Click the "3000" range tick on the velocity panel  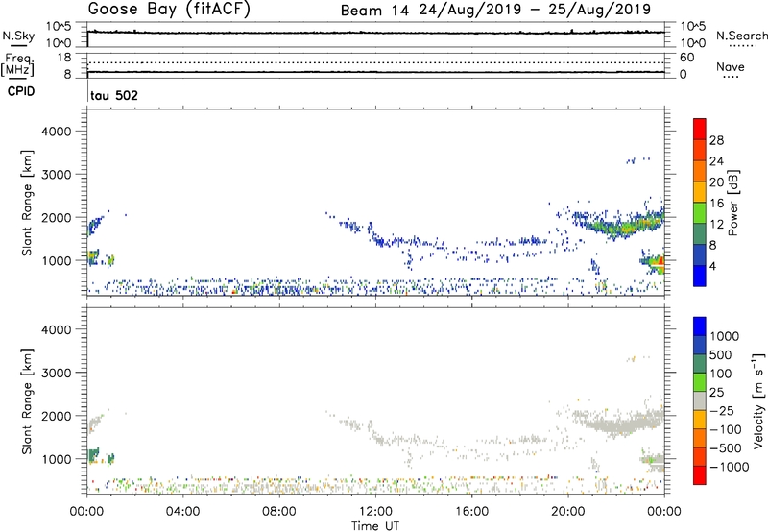[56, 373]
